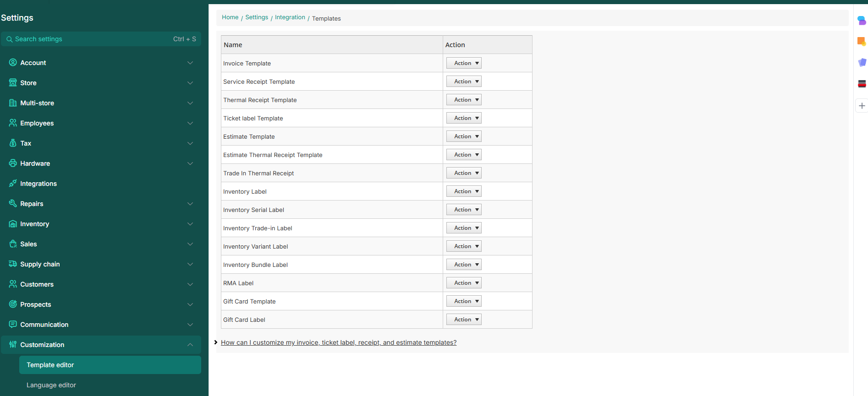Open Action dropdown for Inventory Serial Label

pyautogui.click(x=464, y=210)
